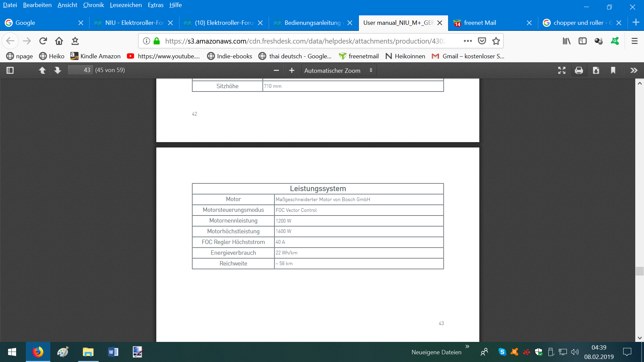Bookmark this page with star icon

point(496,41)
